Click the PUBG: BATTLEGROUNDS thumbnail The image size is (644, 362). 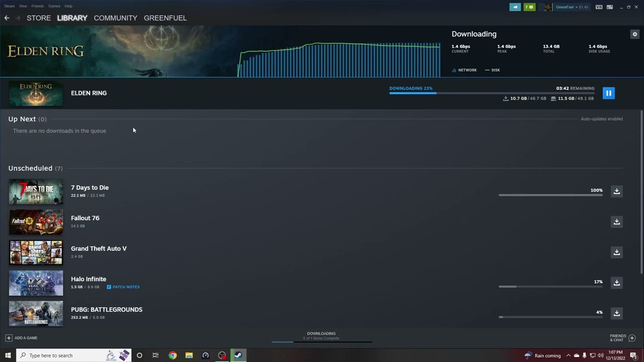pos(36,313)
